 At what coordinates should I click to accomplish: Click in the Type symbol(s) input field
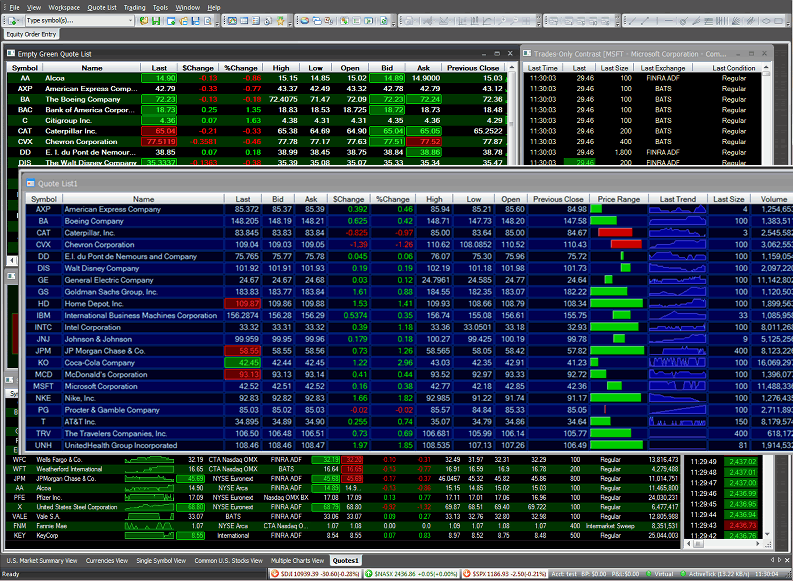click(x=76, y=21)
